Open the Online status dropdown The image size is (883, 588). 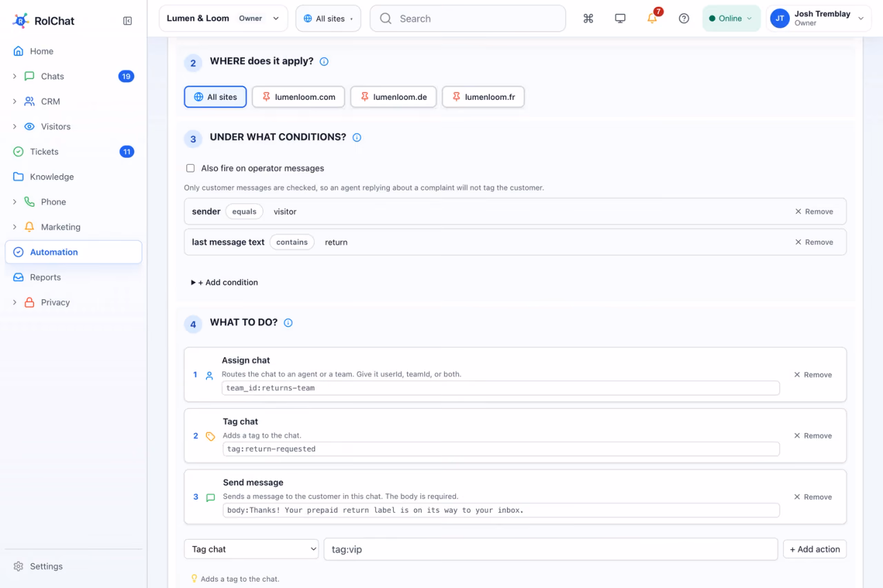(731, 19)
